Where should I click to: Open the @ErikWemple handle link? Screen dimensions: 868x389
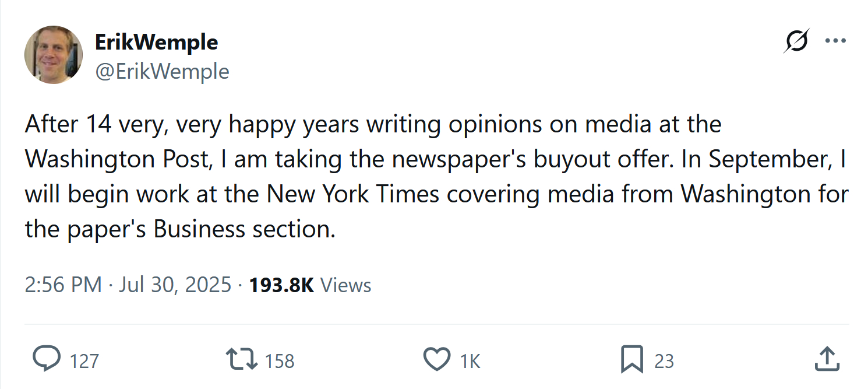coord(162,71)
